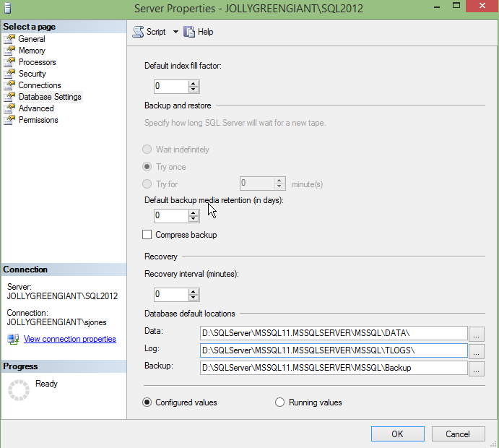Open the Script dropdown arrow

(x=175, y=32)
